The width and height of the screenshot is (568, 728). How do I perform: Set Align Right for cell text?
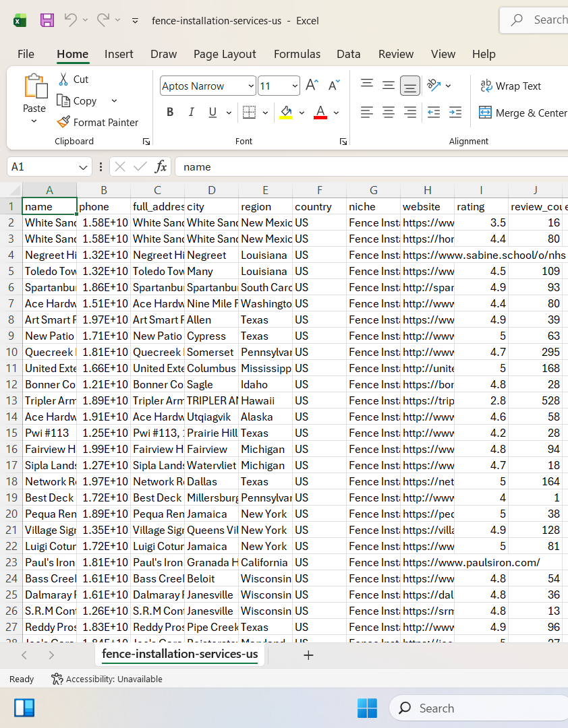pos(410,113)
